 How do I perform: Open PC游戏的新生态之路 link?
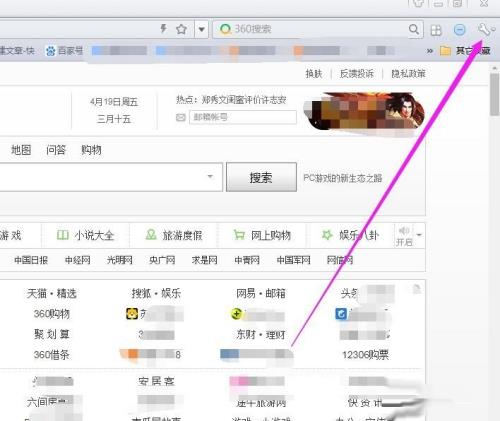point(342,178)
